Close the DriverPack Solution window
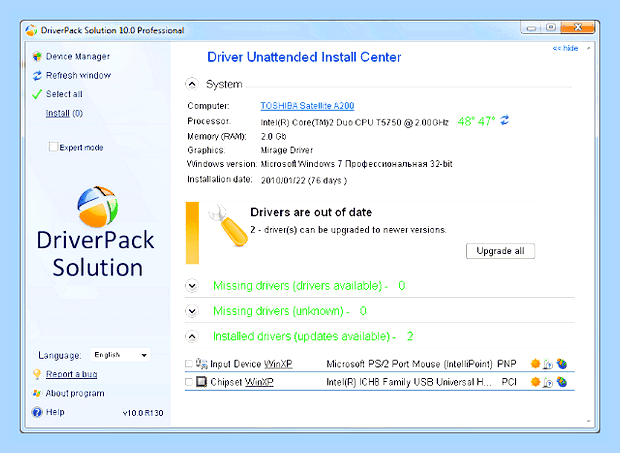The height and width of the screenshot is (453, 620). click(578, 27)
